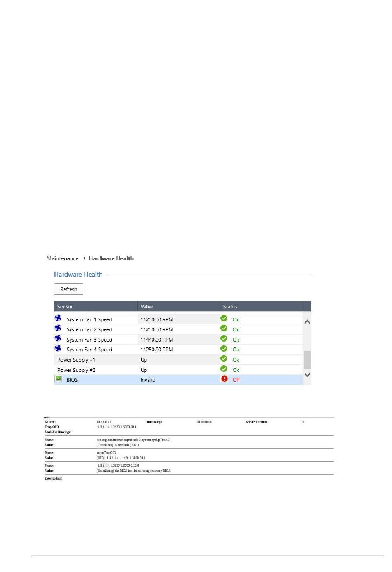The image size is (392, 572).
Task: Select the 'BIOS' sensor name
Action: click(72, 380)
